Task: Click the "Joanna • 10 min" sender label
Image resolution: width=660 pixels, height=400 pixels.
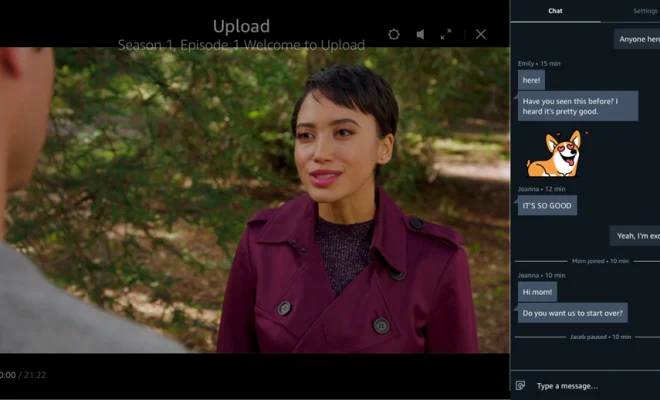Action: (541, 275)
